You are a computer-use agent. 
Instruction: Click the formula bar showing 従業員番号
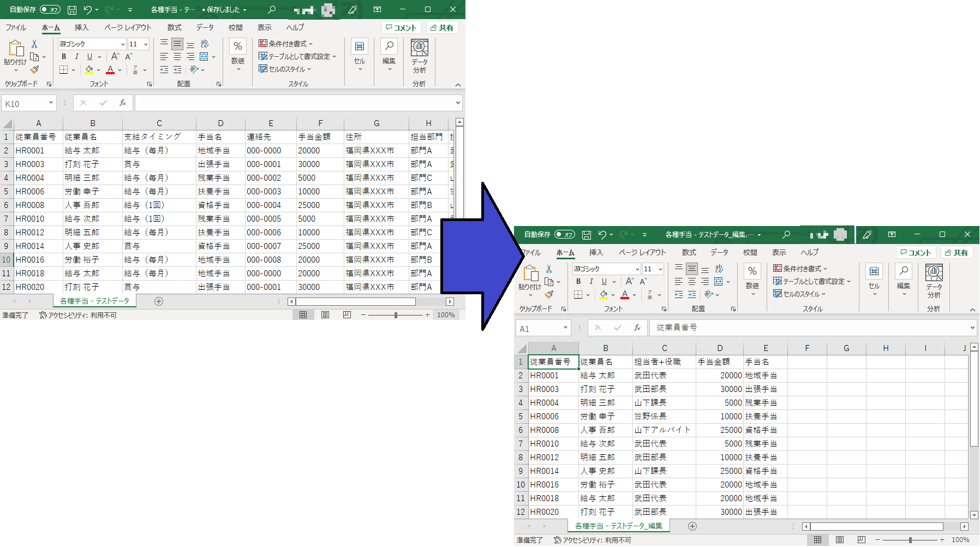point(808,328)
